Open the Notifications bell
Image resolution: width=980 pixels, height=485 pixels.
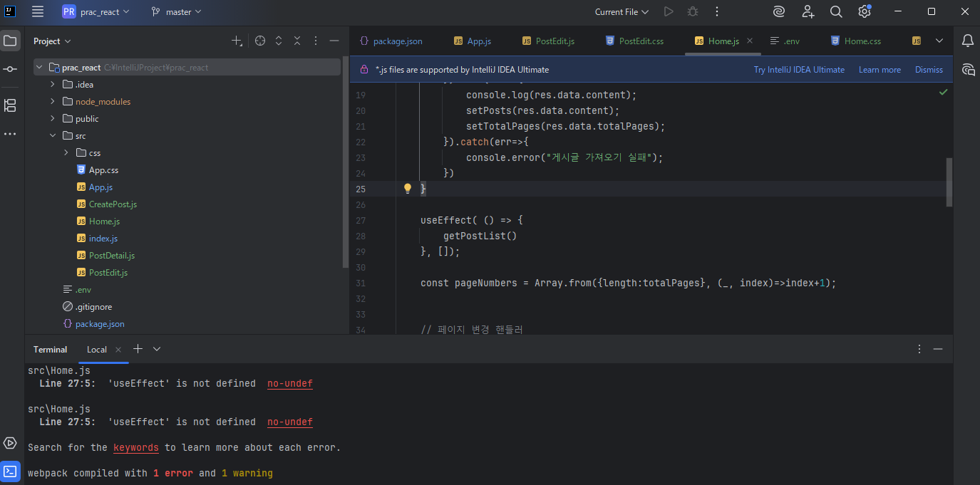pyautogui.click(x=968, y=41)
